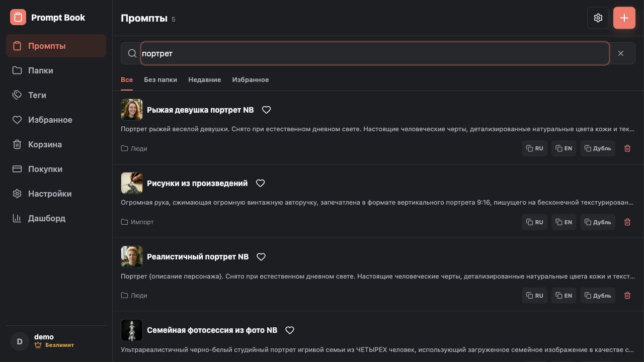The image size is (644, 362).
Task: Copy EN for Рисунки из произведений
Action: coord(564,222)
